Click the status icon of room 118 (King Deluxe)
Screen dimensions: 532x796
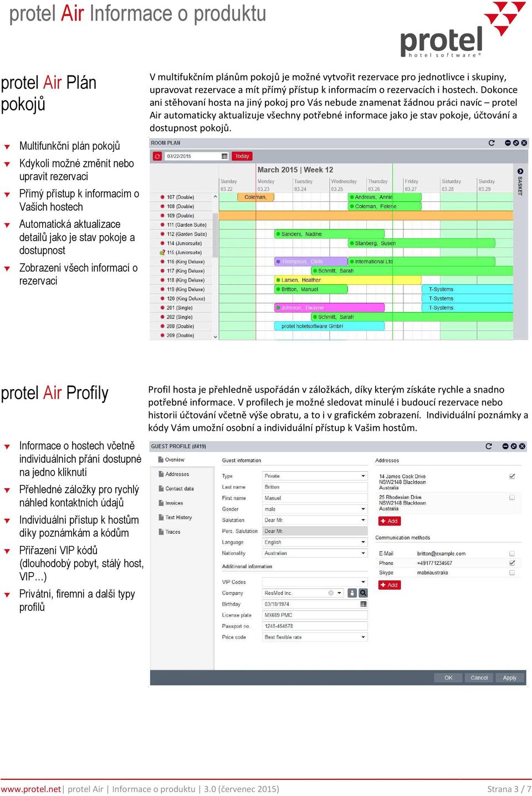point(162,280)
